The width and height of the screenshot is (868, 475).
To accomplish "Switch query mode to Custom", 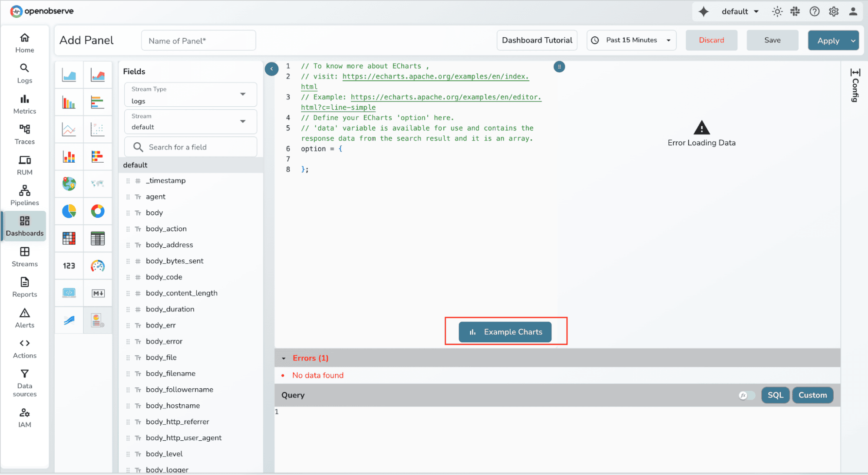I will pos(812,395).
